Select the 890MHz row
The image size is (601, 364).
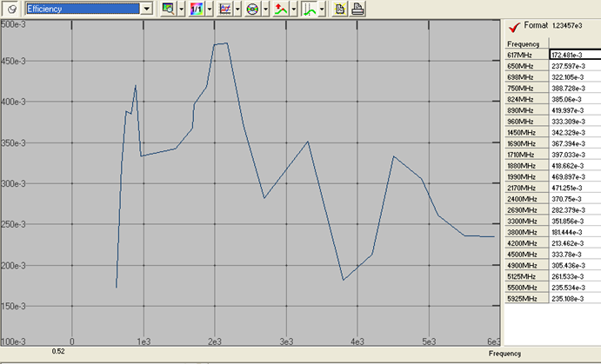click(x=527, y=110)
